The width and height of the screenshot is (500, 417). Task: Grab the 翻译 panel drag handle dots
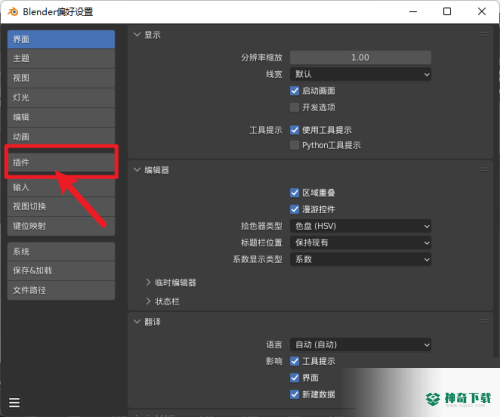[484, 321]
